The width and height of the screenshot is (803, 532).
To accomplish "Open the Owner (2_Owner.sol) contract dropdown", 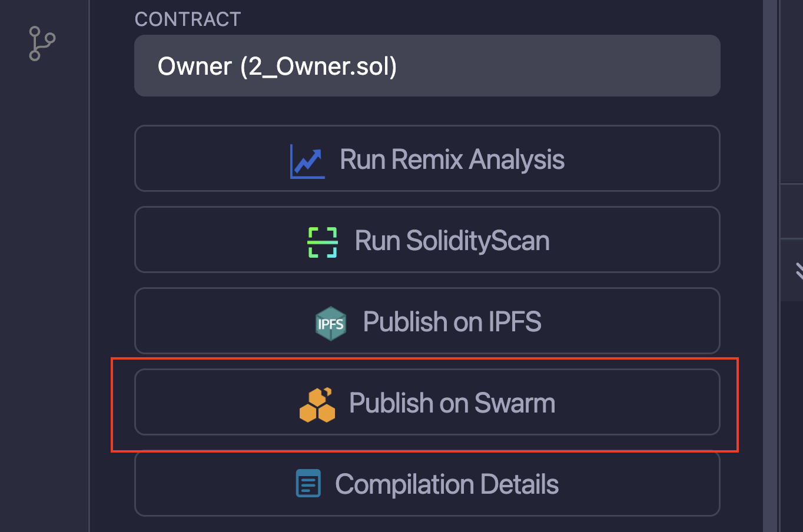I will (x=427, y=66).
